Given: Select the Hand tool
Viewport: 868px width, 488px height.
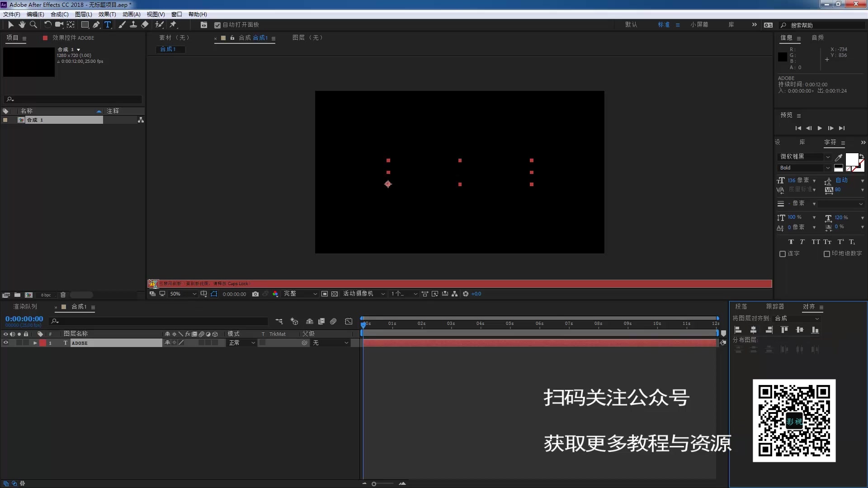Looking at the screenshot, I should click(22, 25).
